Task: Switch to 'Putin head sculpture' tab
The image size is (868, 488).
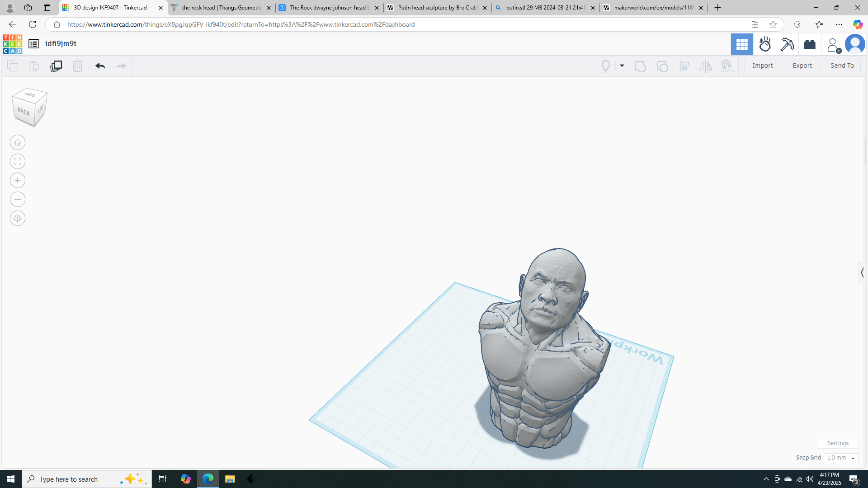Action: (x=438, y=8)
